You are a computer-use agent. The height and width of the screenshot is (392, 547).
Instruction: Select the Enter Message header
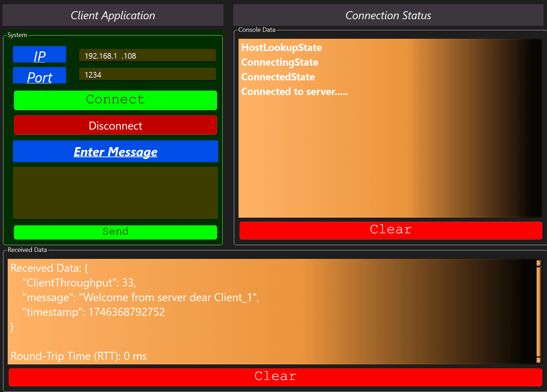click(x=115, y=152)
